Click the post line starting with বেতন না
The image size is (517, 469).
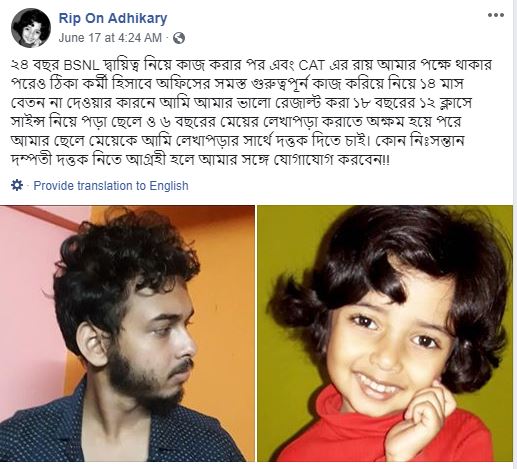click(241, 103)
